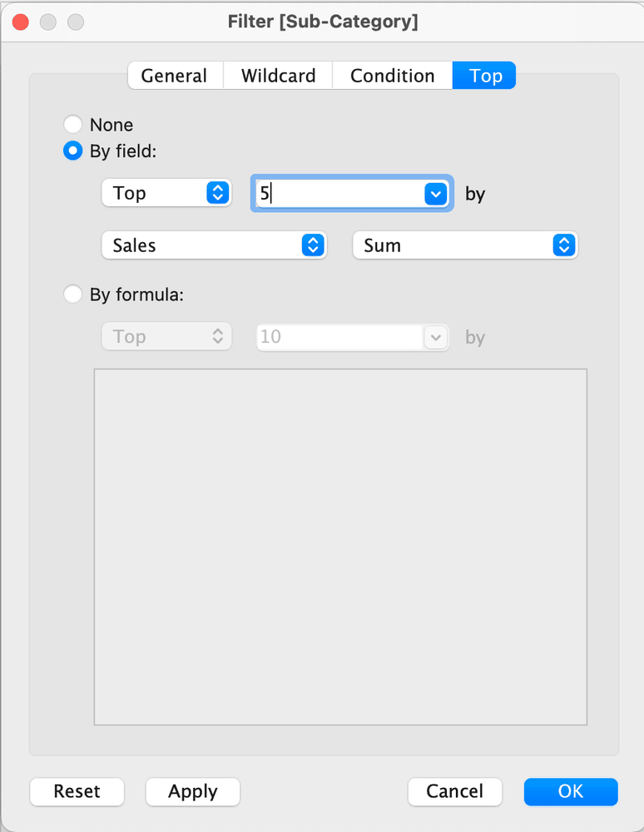The image size is (644, 832).
Task: Open the Top/Bottom dropdown under By field
Action: [166, 193]
